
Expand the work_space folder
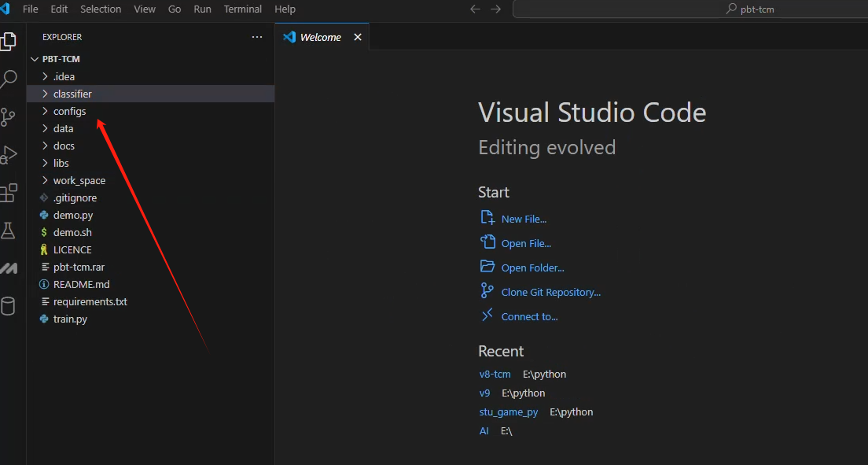click(46, 180)
